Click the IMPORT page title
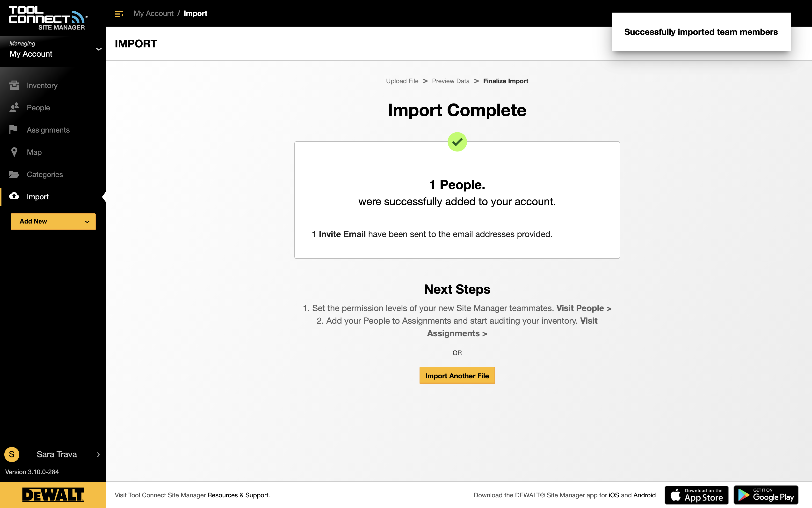Viewport: 812px width, 508px height. coord(136,44)
